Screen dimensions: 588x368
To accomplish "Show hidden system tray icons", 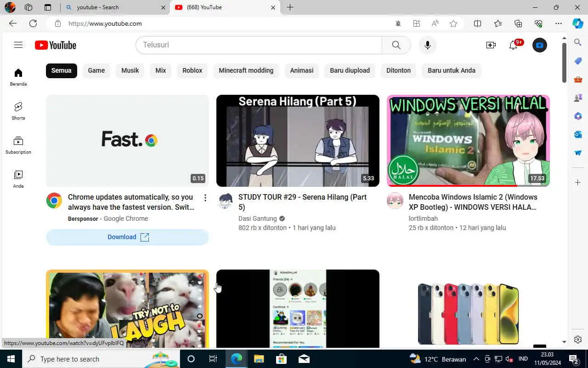I will (x=476, y=359).
